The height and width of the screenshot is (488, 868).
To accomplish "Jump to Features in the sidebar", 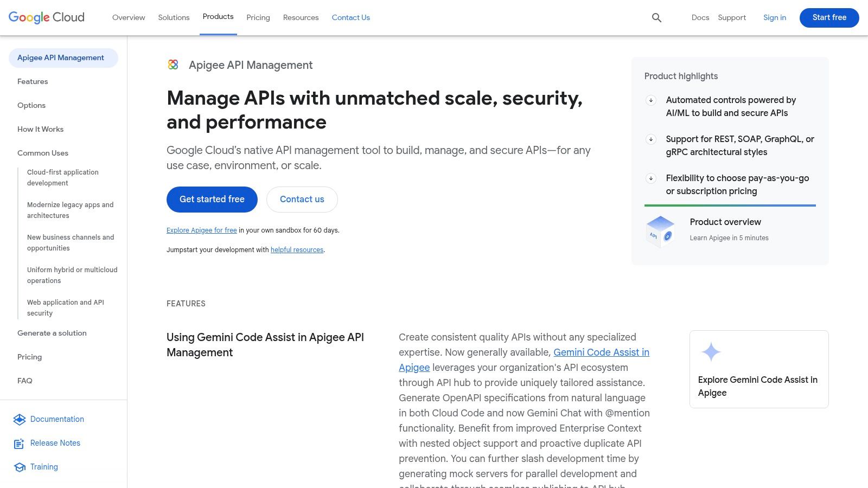I will [x=33, y=81].
